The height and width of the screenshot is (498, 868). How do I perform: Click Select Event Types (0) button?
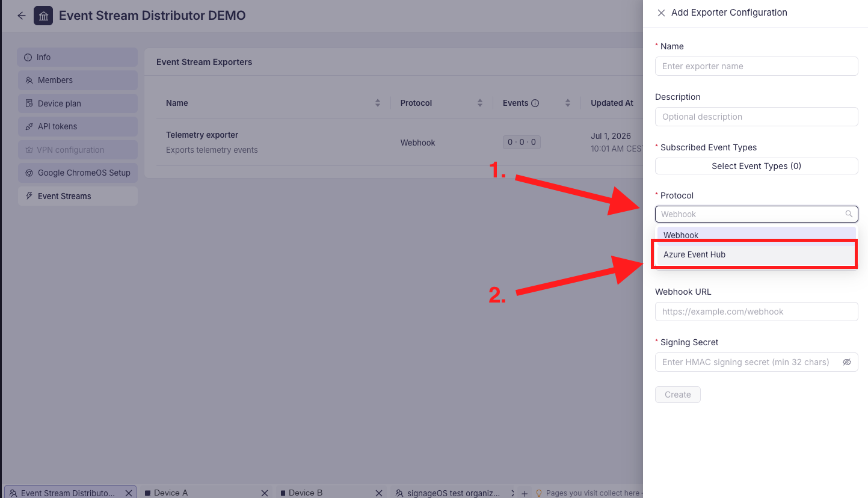coord(756,166)
